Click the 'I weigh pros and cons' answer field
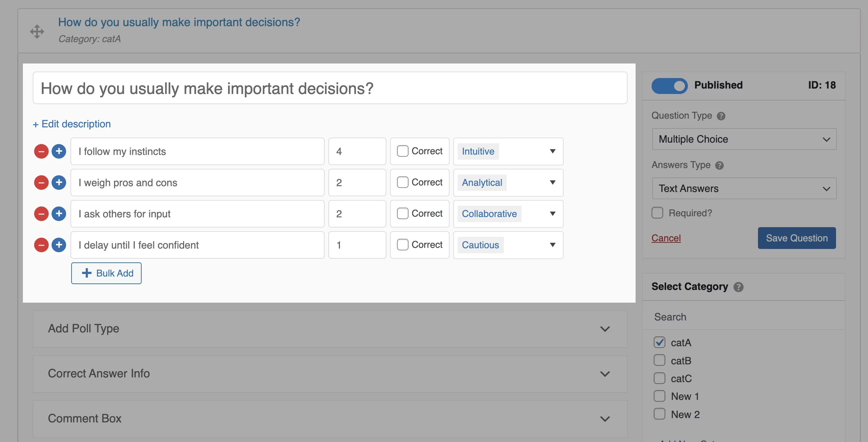 [x=198, y=183]
